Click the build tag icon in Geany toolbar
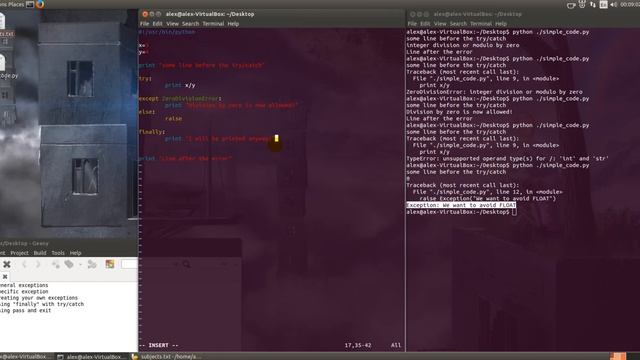640x360 pixels. (69, 264)
